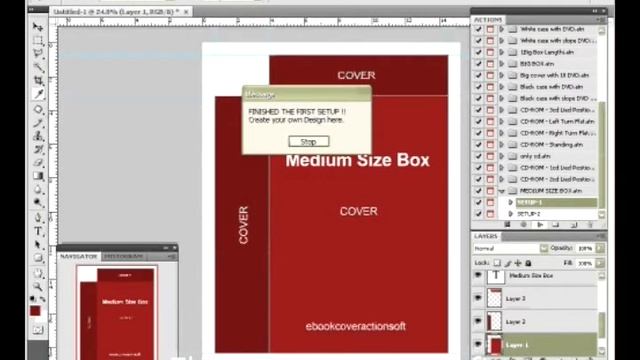Open the Opacity slider arrow
The image size is (640, 360).
pyautogui.click(x=600, y=248)
